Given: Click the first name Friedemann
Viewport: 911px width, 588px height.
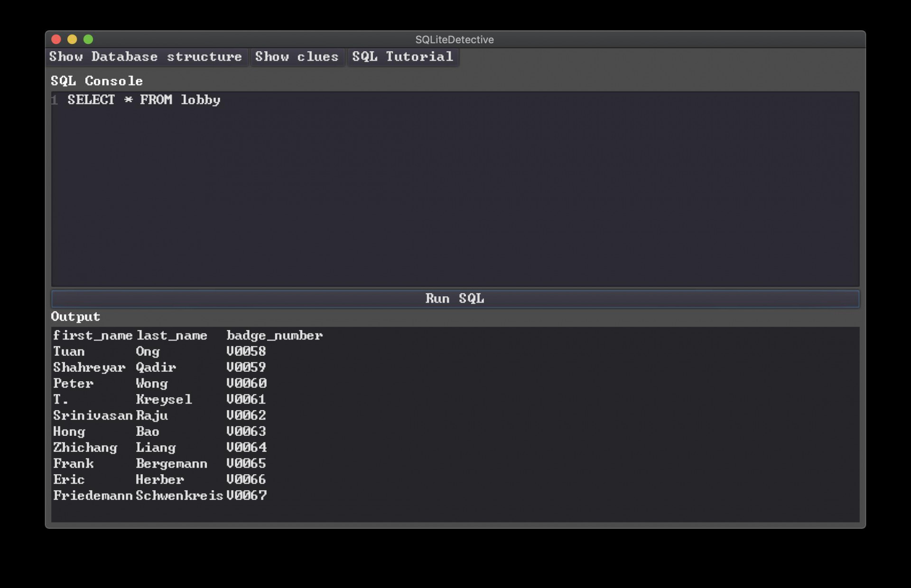Looking at the screenshot, I should tap(93, 496).
